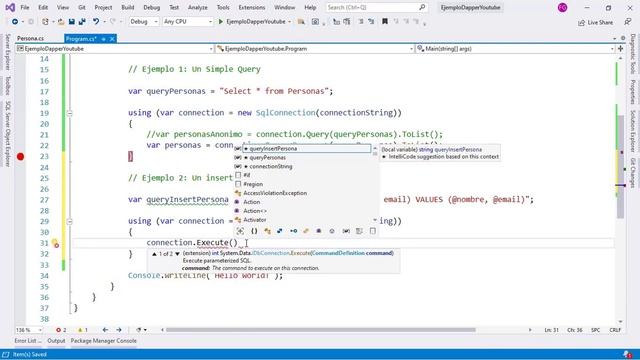The width and height of the screenshot is (640, 360).
Task: Toggle the structures filter in IntelliSense
Action: point(280,231)
